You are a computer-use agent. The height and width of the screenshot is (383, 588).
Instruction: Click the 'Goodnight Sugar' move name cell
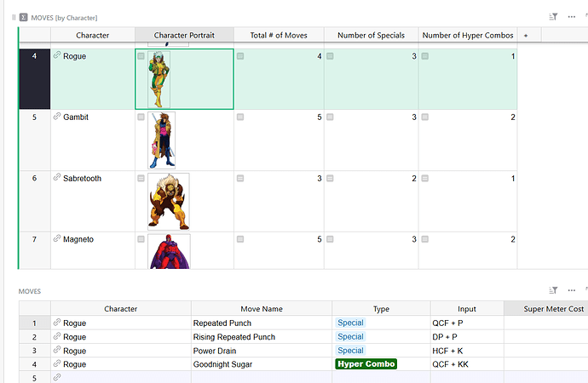(x=262, y=364)
